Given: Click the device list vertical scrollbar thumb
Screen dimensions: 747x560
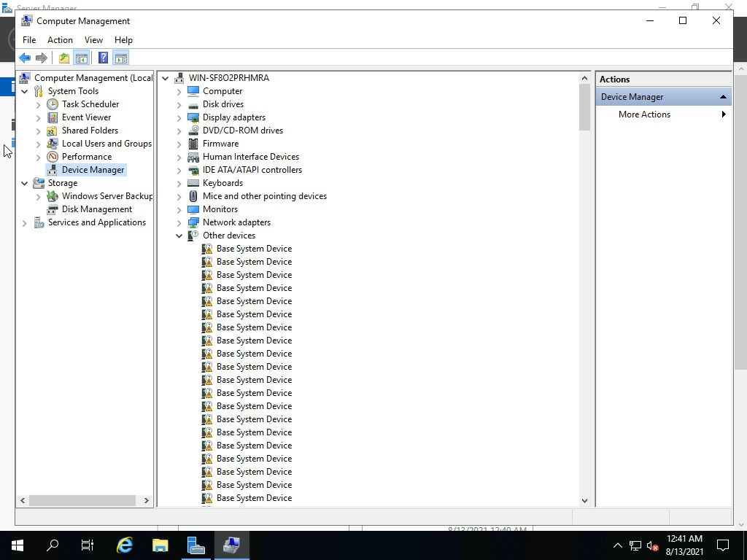Looking at the screenshot, I should (x=584, y=107).
